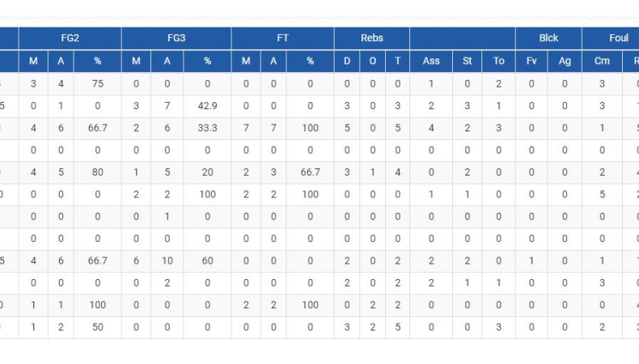Click the T sub-header under Rebs
The width and height of the screenshot is (639, 364).
coord(397,61)
